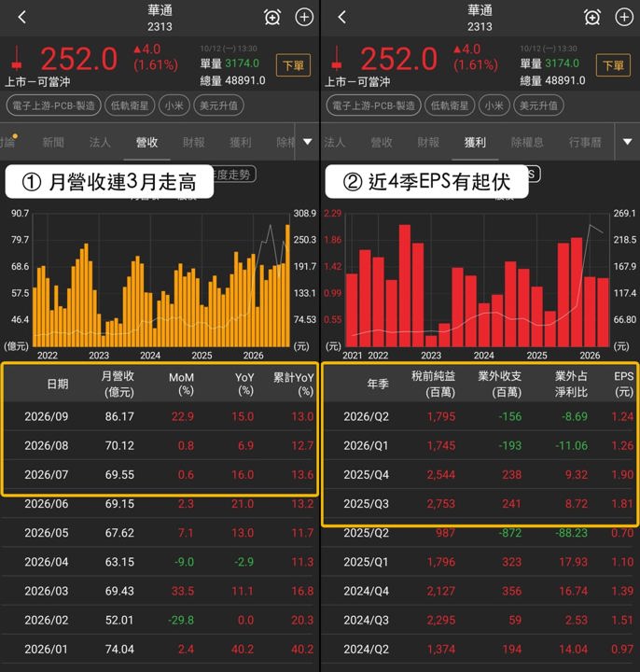
Task: Add stock to watchlist, left plus icon
Action: click(304, 18)
